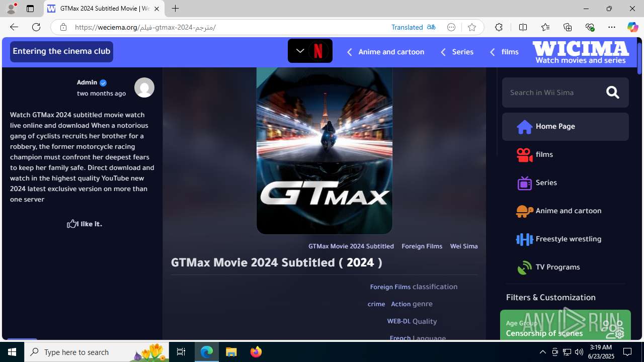Open the WICIMA site logo link
This screenshot has width=644, height=362.
[x=581, y=52]
